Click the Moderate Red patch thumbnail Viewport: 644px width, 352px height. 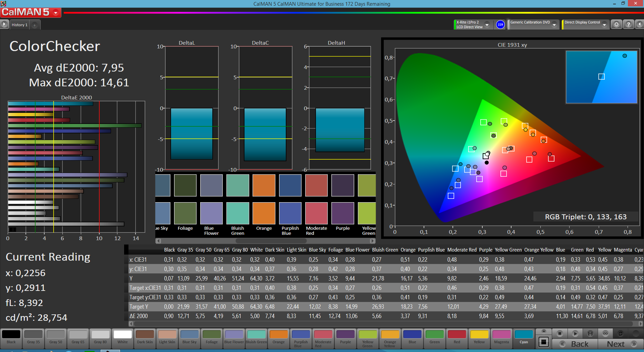point(316,213)
